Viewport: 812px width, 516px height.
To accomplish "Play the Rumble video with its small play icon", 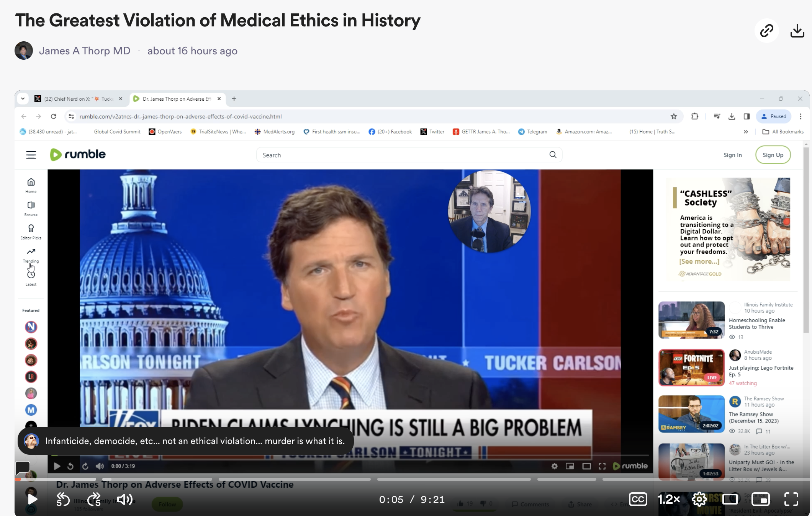I will (57, 466).
